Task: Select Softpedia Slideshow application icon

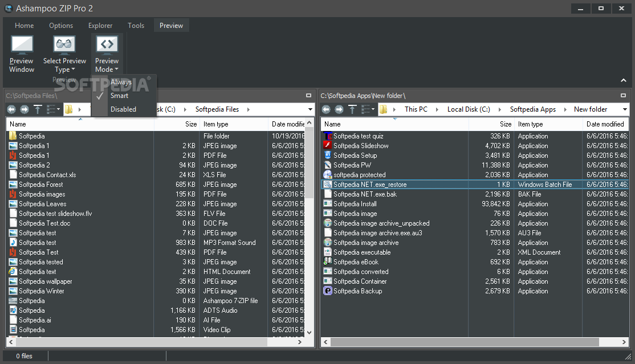Action: pos(328,146)
